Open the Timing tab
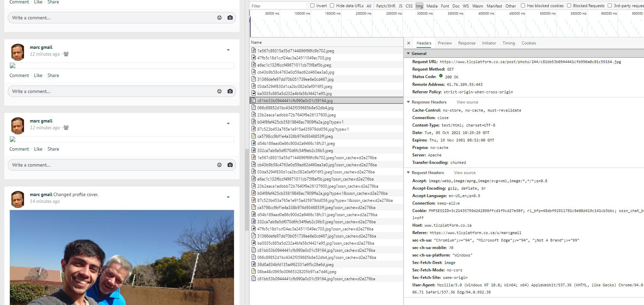 508,43
